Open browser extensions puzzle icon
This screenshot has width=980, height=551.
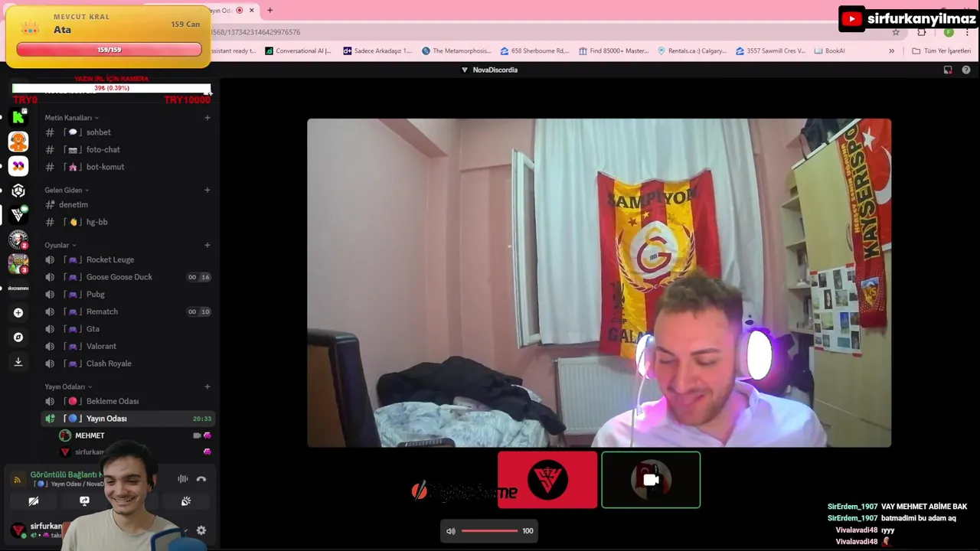click(922, 32)
